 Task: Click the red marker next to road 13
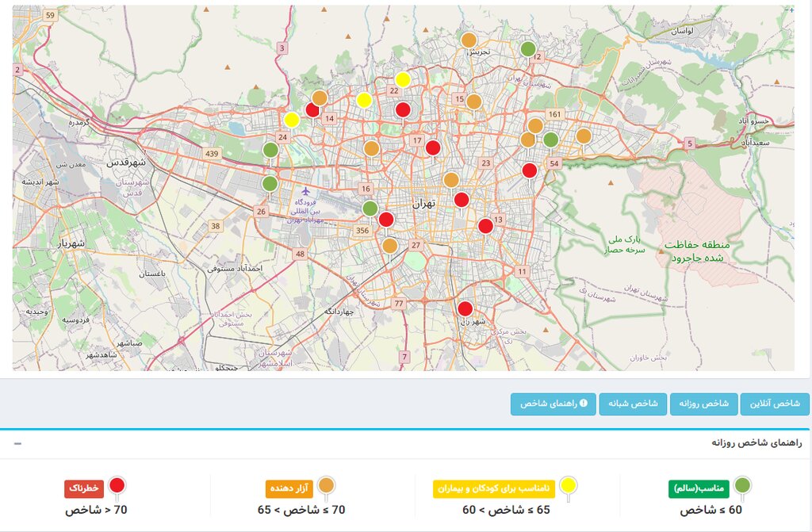[x=485, y=226]
